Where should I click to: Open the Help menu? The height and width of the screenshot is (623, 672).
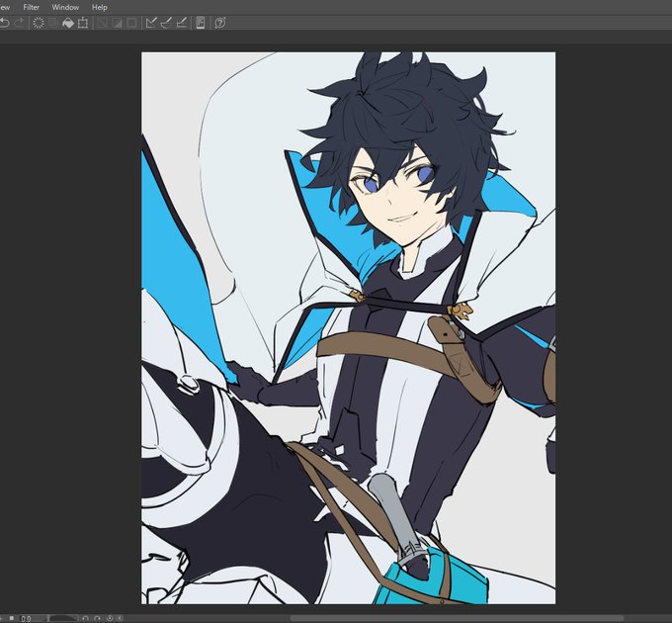pyautogui.click(x=100, y=7)
